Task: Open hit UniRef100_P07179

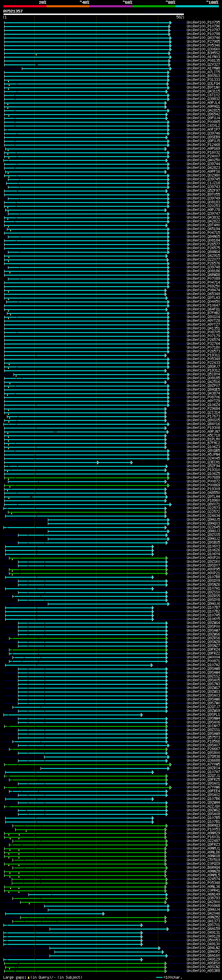Action: (203, 336)
